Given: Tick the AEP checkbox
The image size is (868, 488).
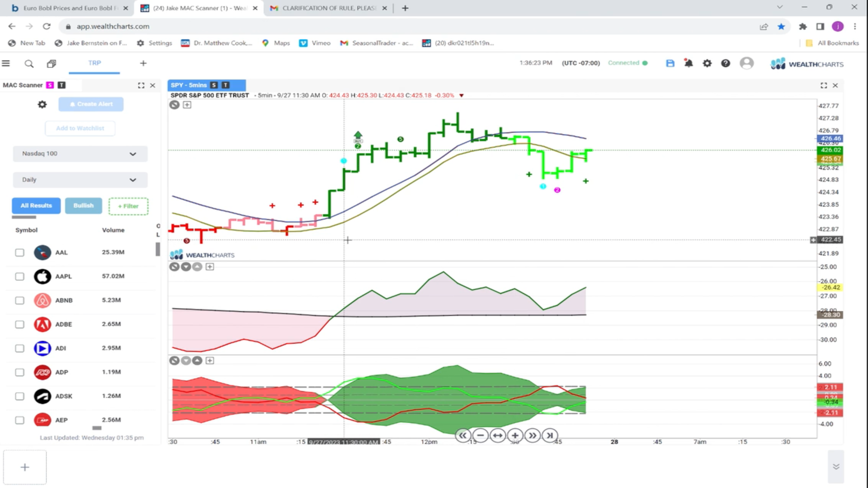Looking at the screenshot, I should 19,420.
